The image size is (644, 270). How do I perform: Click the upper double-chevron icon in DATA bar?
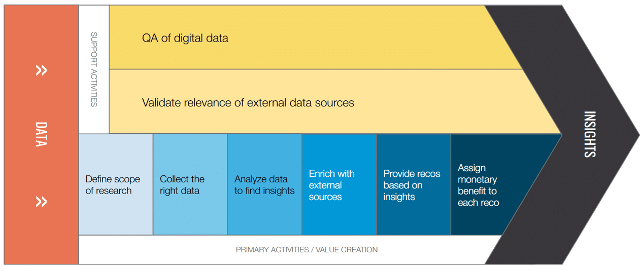(x=41, y=70)
